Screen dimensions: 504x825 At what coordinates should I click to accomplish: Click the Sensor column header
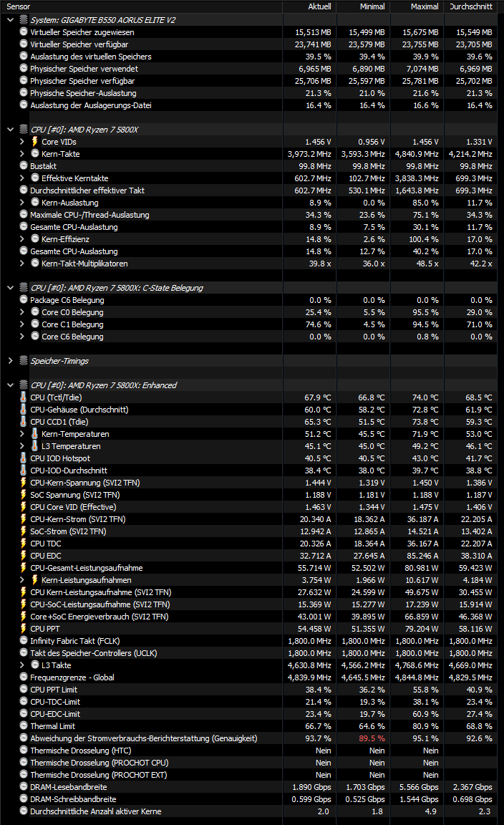pyautogui.click(x=142, y=6)
